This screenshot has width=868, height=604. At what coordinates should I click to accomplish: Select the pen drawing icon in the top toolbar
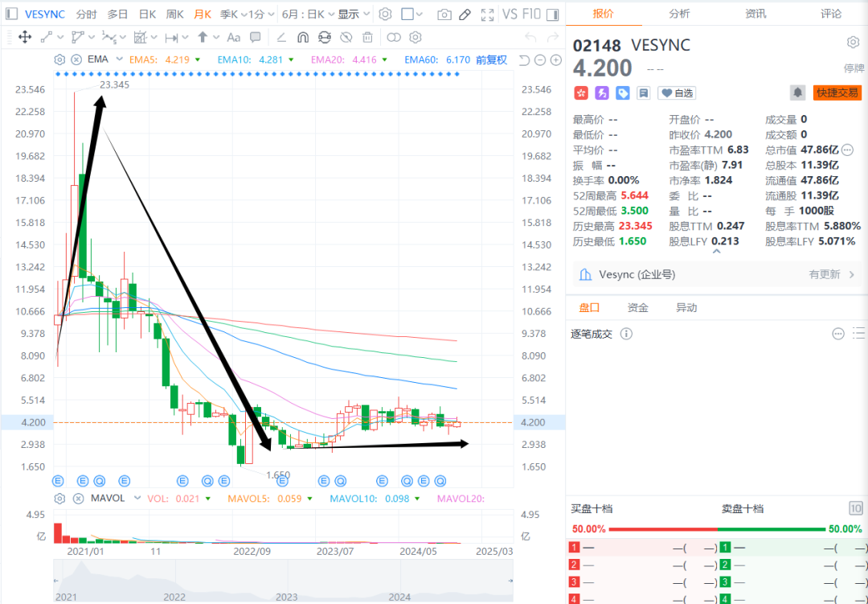465,15
